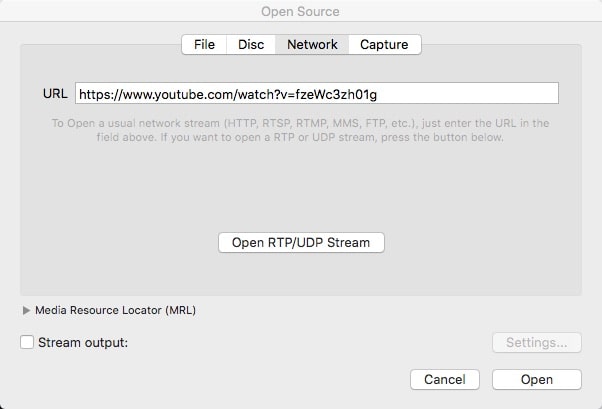Screen dimensions: 602x409
Task: Cancel the Open Source dialog
Action: click(445, 379)
